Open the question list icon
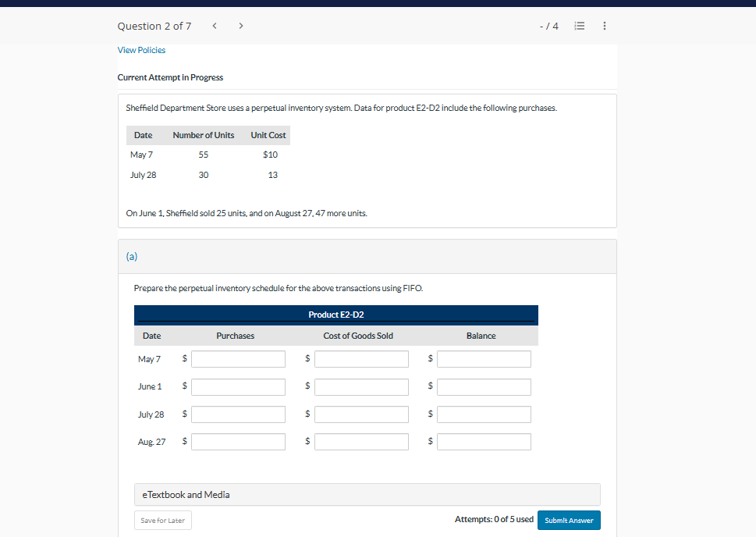Viewport: 756px width, 537px height. tap(579, 25)
